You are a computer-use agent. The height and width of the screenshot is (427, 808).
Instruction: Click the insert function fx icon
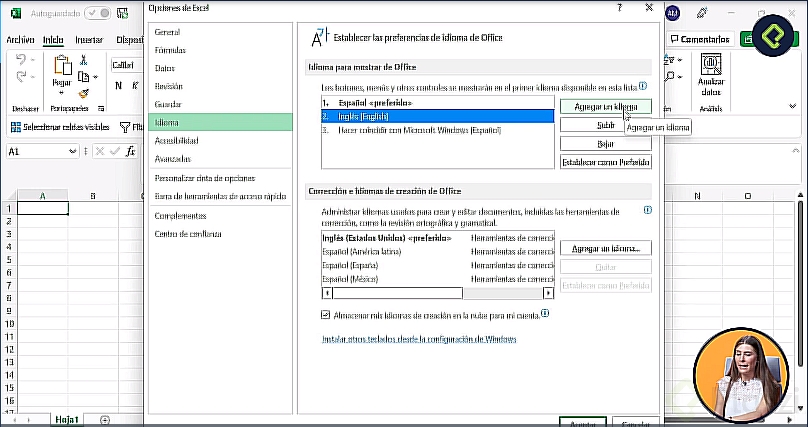[131, 151]
